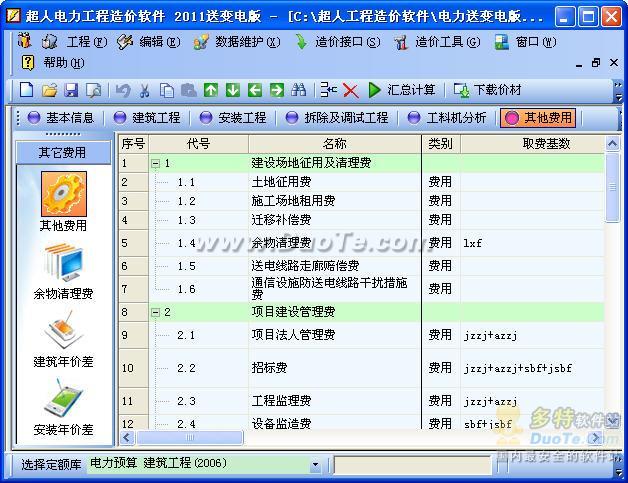
Task: Delete with the red X icon
Action: (x=350, y=90)
